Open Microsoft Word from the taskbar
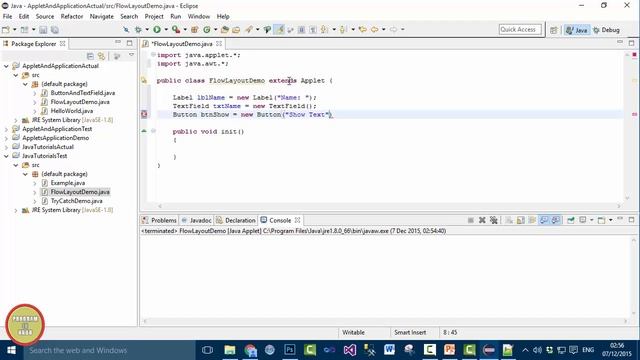Screen dimensions: 640x360 (389, 350)
